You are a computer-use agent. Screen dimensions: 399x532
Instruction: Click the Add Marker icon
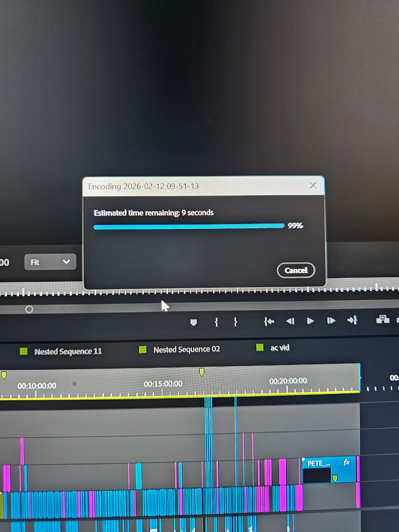click(x=194, y=322)
